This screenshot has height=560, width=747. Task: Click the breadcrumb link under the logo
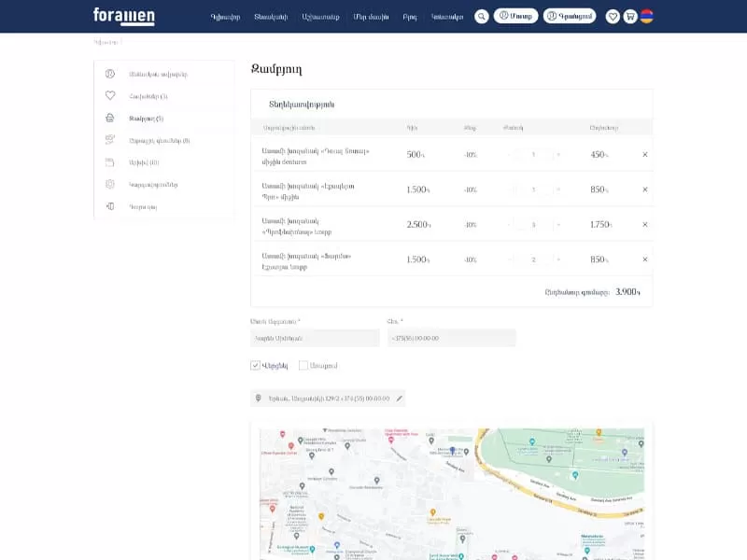[106, 42]
